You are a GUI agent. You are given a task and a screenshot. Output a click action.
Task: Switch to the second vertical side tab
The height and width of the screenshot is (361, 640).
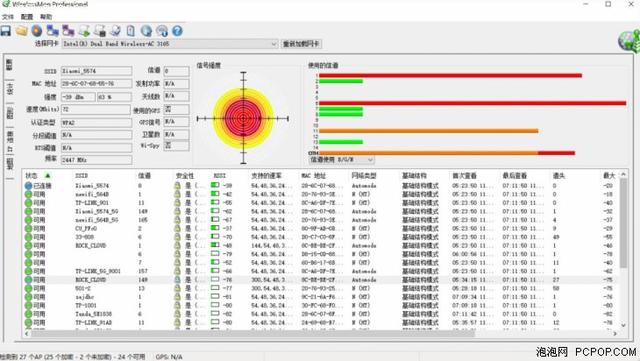9,89
